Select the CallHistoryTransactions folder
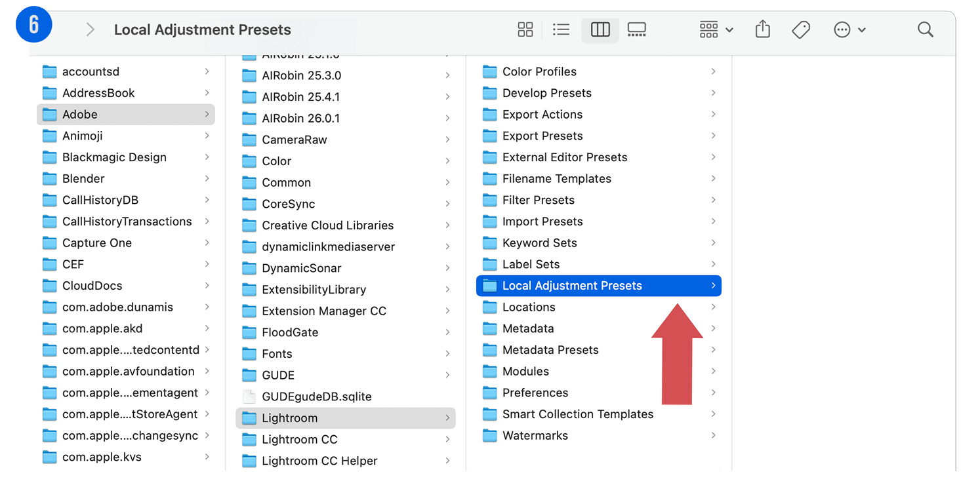The height and width of the screenshot is (485, 980). point(126,222)
